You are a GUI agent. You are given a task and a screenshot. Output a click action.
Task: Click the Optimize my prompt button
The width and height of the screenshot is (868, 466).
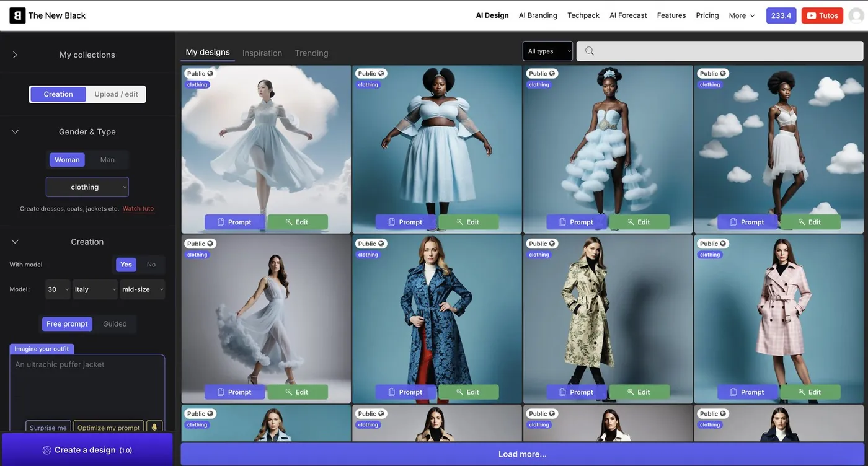pyautogui.click(x=108, y=428)
